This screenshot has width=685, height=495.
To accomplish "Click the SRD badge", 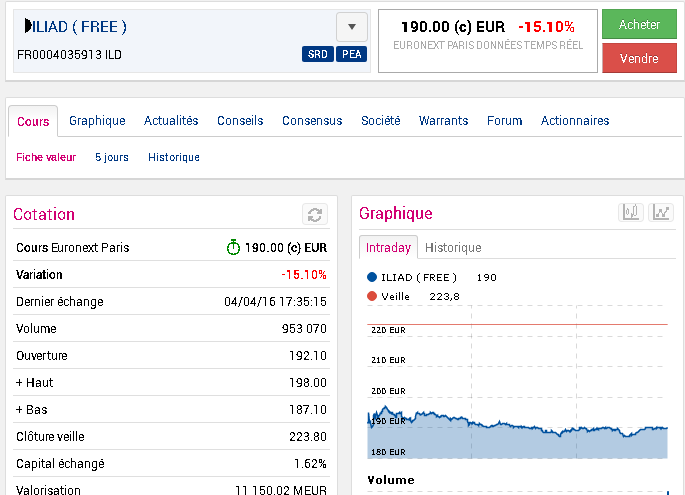I will (x=317, y=54).
